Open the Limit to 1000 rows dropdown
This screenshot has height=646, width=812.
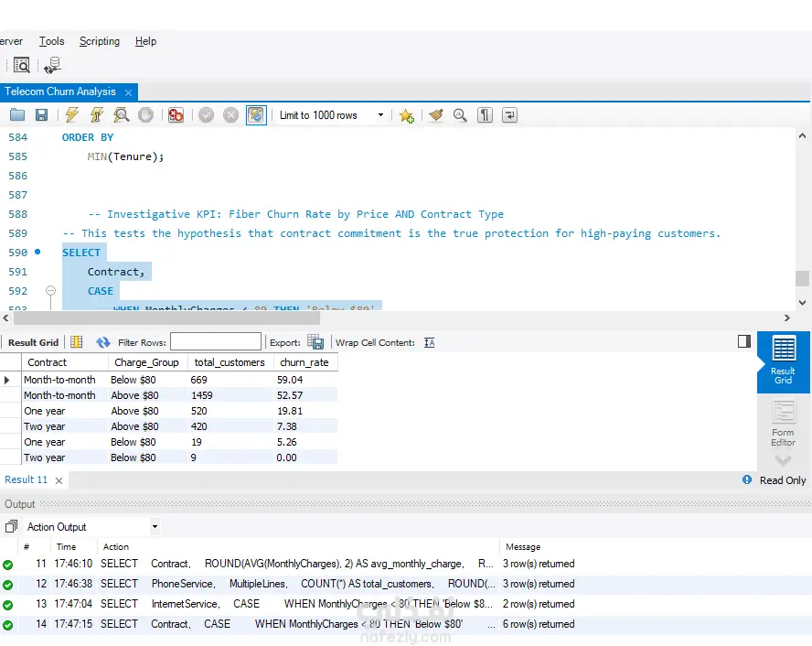(380, 115)
